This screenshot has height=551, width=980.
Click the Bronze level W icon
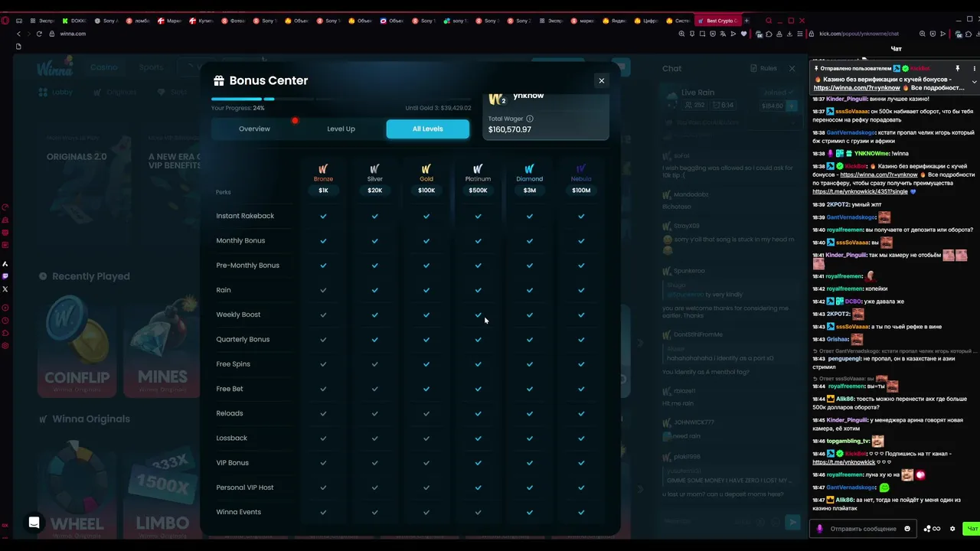[x=323, y=168]
